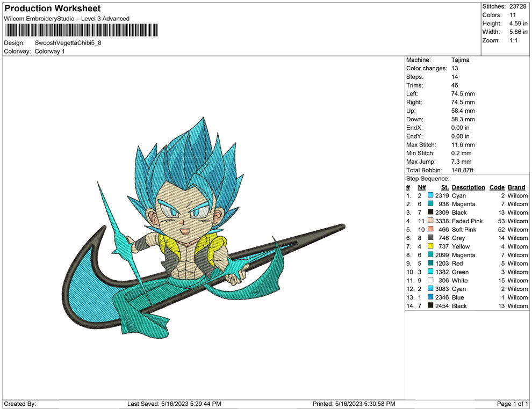The width and height of the screenshot is (532, 409).
Task: Click the Zoom value 1:1
Action: pos(513,40)
